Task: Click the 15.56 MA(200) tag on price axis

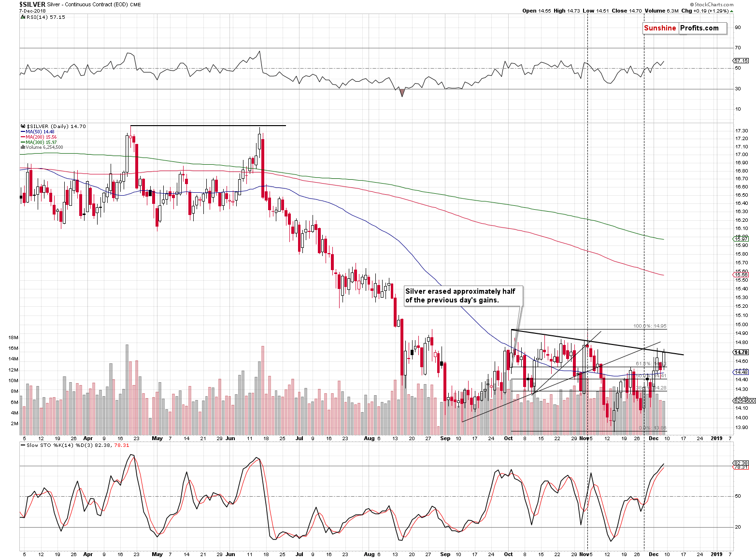Action: pyautogui.click(x=741, y=274)
